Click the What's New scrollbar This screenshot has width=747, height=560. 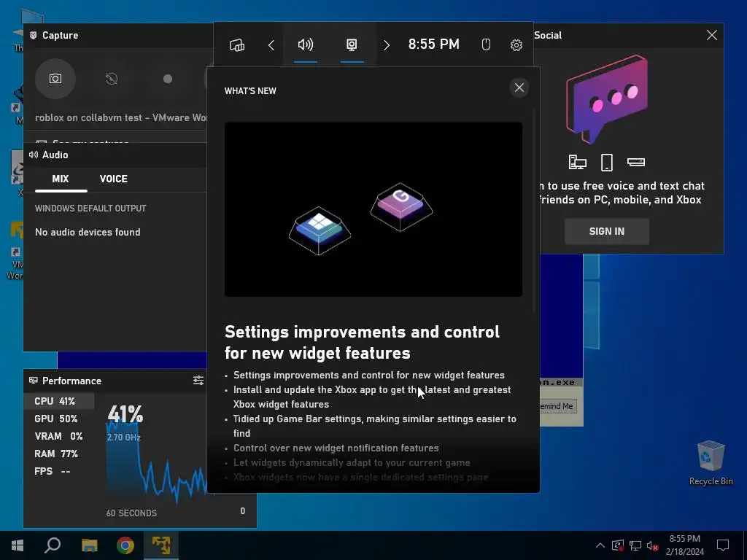(534, 212)
